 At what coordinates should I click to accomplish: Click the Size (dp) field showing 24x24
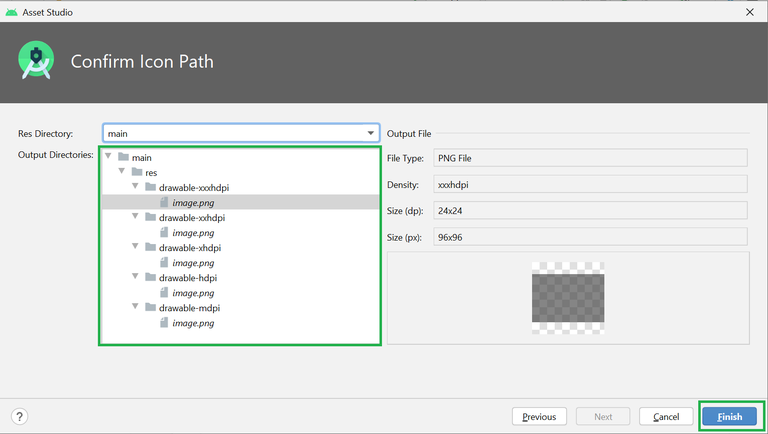(x=590, y=211)
